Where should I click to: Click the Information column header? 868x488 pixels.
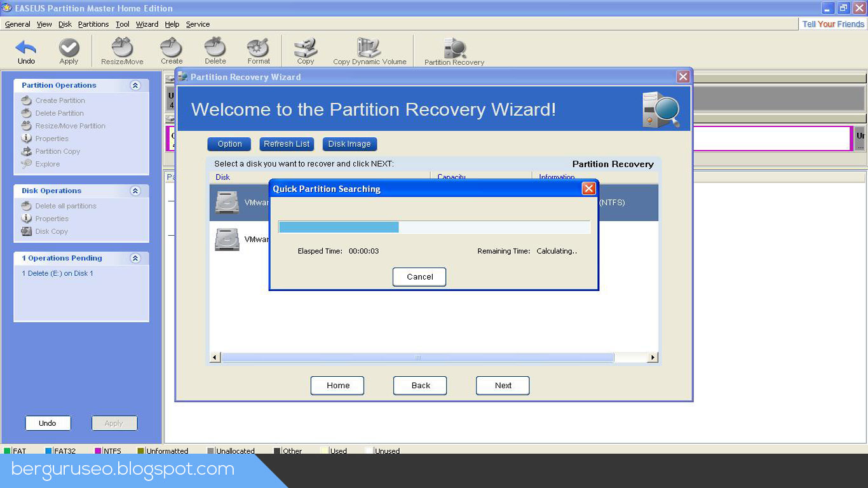pyautogui.click(x=595, y=177)
